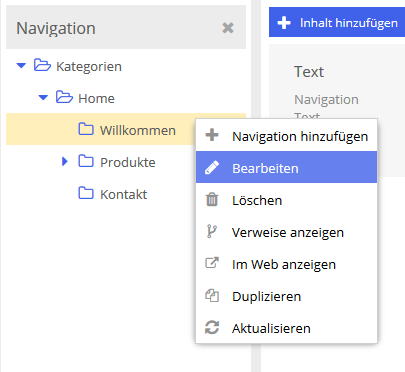Select Verweise anzeigen menu entry
Image resolution: width=405 pixels, height=372 pixels.
(286, 232)
